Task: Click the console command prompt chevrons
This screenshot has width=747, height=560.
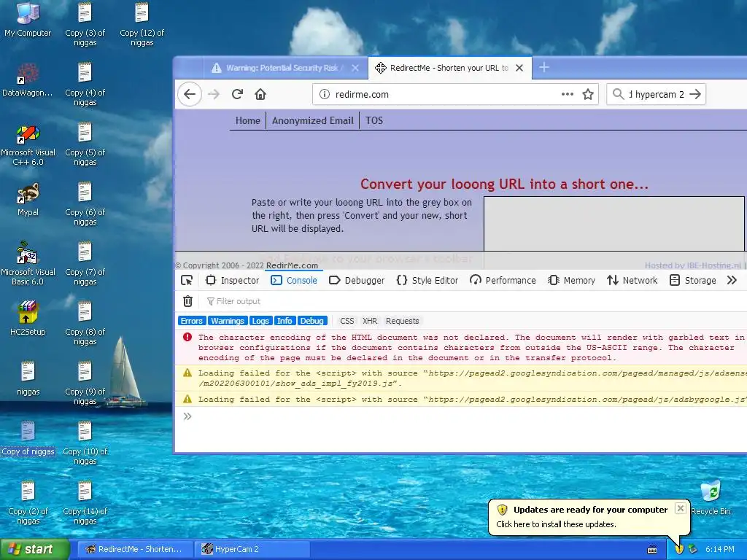Action: coord(187,416)
